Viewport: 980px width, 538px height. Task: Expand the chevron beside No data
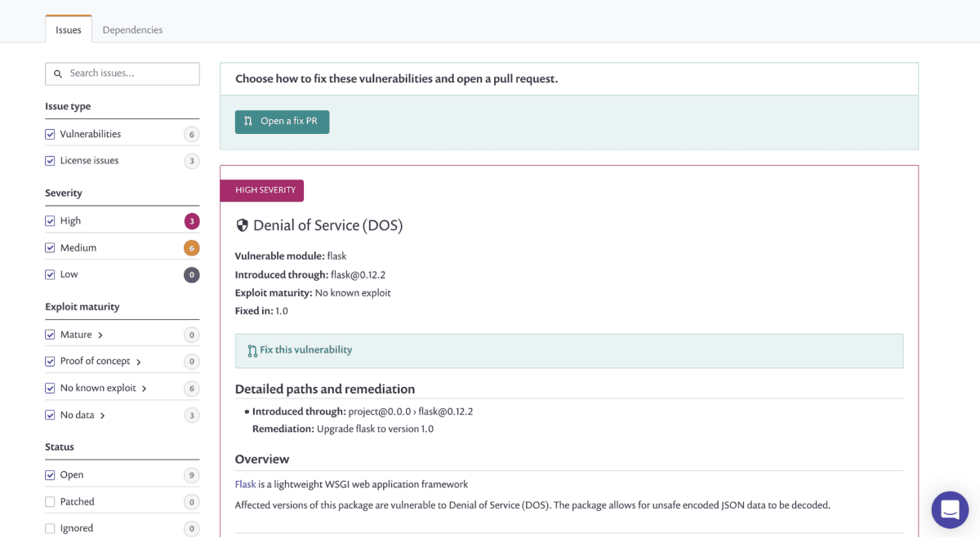[x=103, y=416]
